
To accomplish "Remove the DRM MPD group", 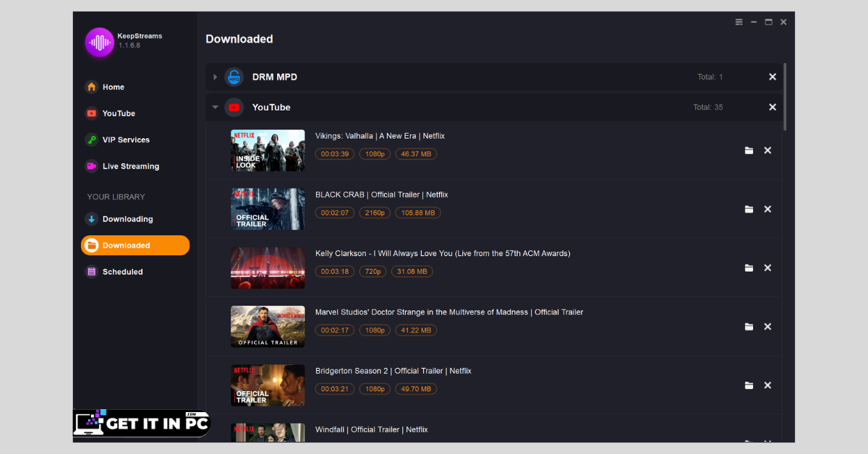I will point(773,77).
